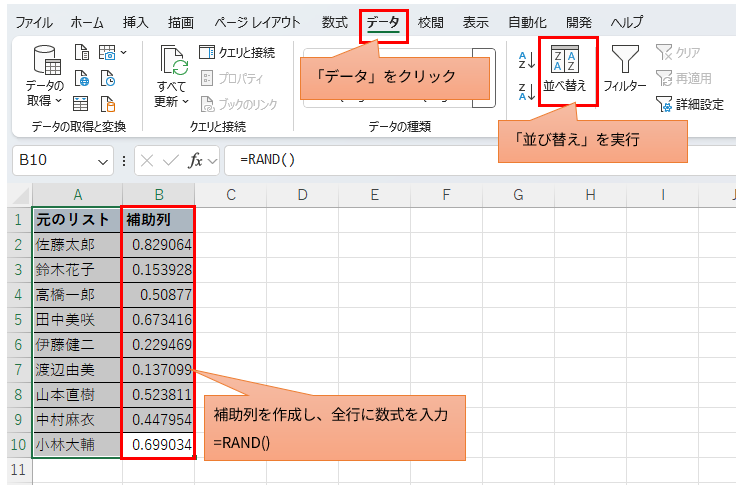The height and width of the screenshot is (496, 740).
Task: Click the cell containing 小林大輔
Action: click(x=77, y=445)
